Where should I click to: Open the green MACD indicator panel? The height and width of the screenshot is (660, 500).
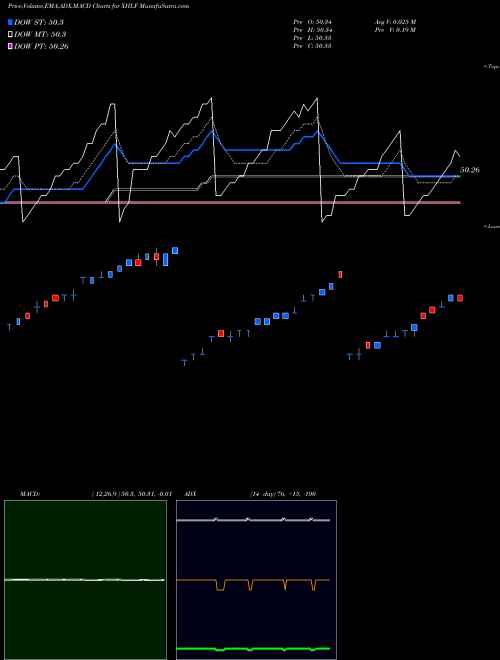pos(85,580)
